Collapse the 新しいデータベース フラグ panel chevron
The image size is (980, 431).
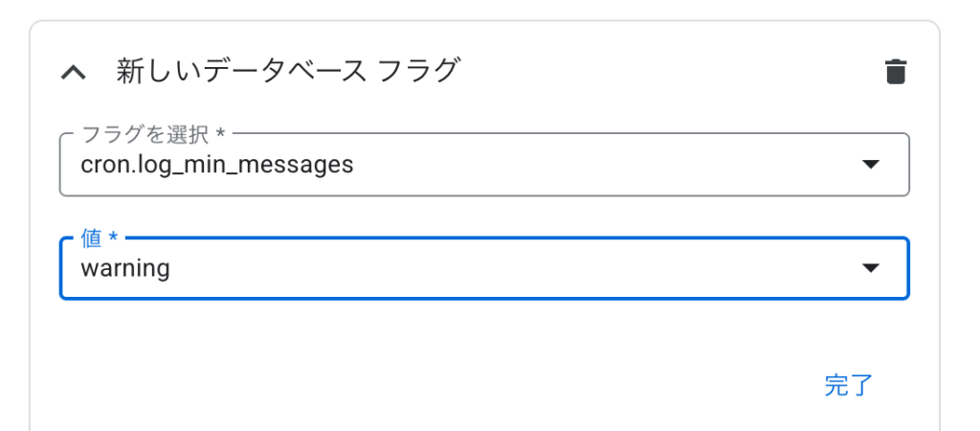tap(73, 73)
